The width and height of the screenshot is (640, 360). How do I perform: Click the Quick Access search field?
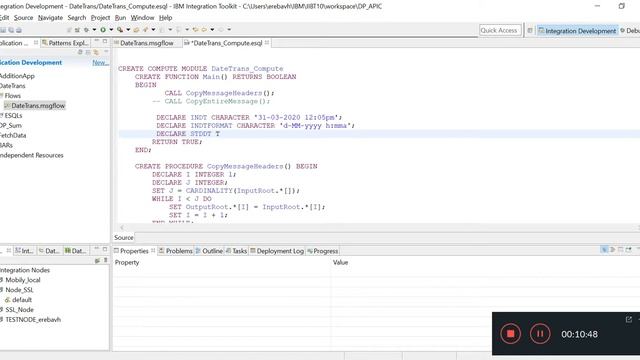500,30
